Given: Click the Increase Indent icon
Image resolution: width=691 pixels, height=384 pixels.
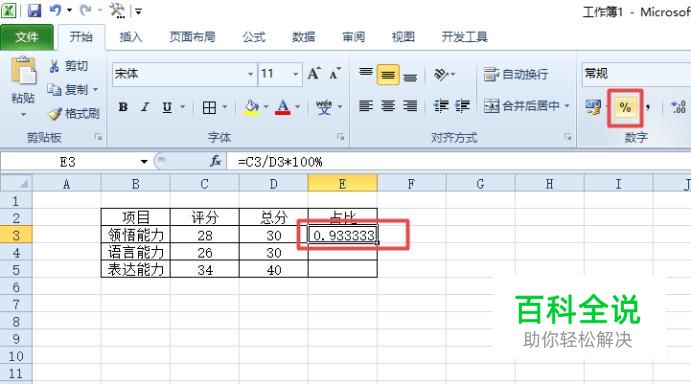Looking at the screenshot, I should (462, 106).
